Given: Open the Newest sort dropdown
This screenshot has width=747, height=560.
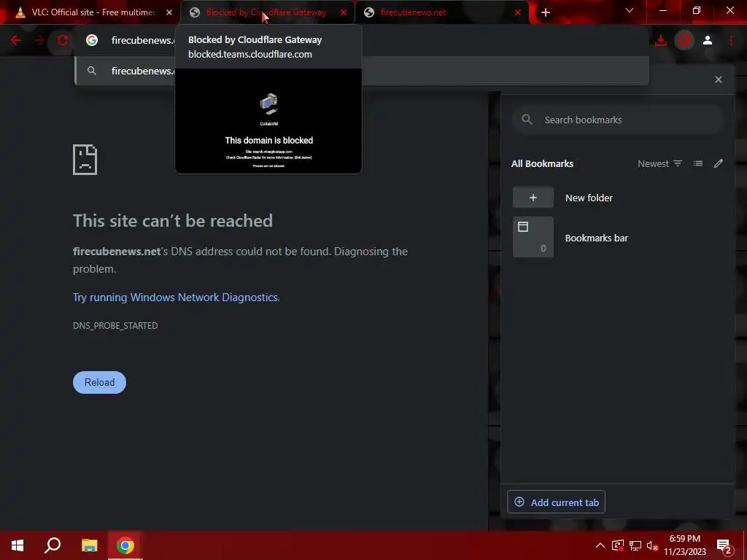Looking at the screenshot, I should pyautogui.click(x=659, y=164).
